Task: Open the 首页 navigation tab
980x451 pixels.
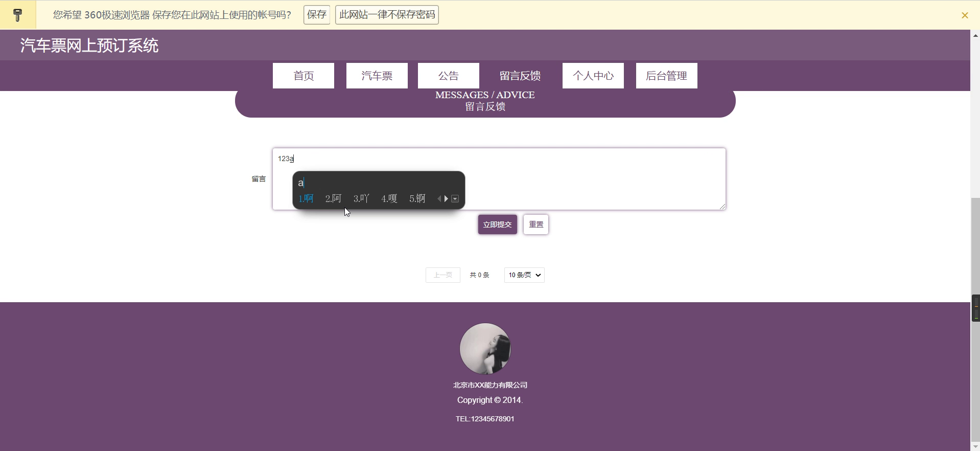Action: pyautogui.click(x=304, y=76)
